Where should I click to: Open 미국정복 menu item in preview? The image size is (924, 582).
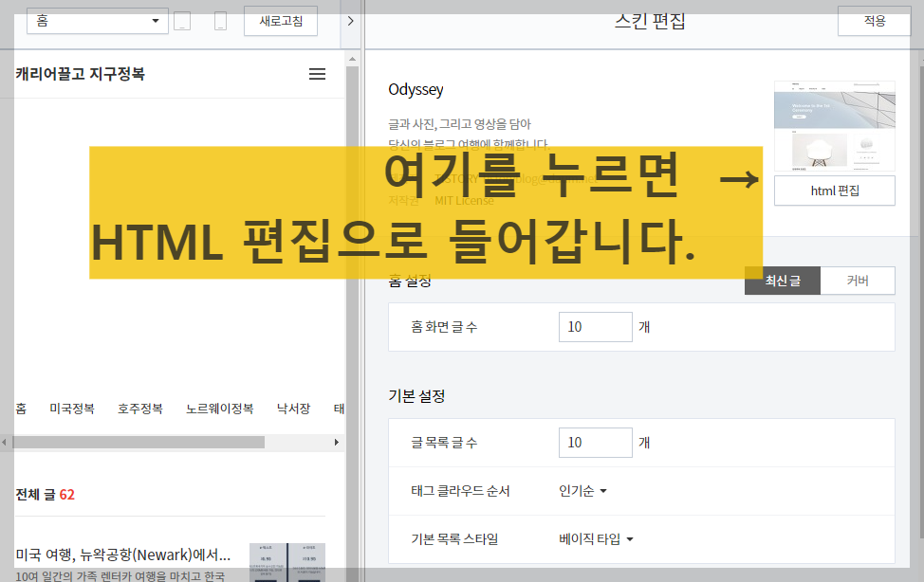[72, 409]
